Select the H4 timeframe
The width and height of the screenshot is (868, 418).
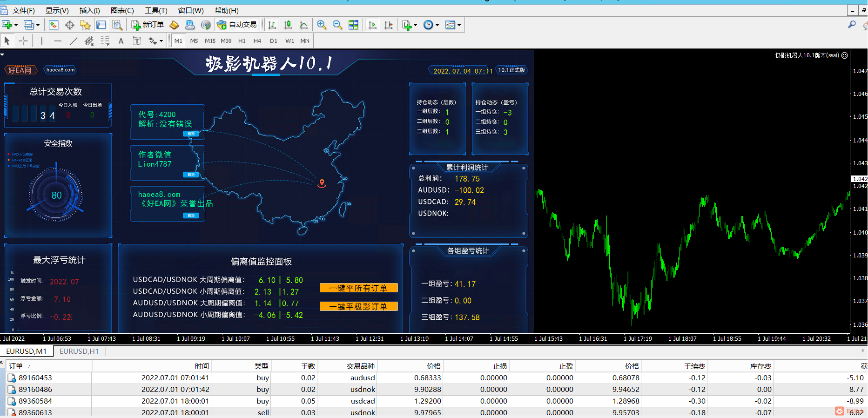pyautogui.click(x=257, y=41)
